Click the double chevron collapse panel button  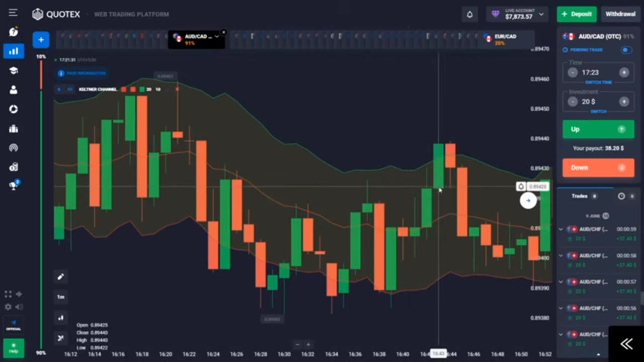pos(626,344)
